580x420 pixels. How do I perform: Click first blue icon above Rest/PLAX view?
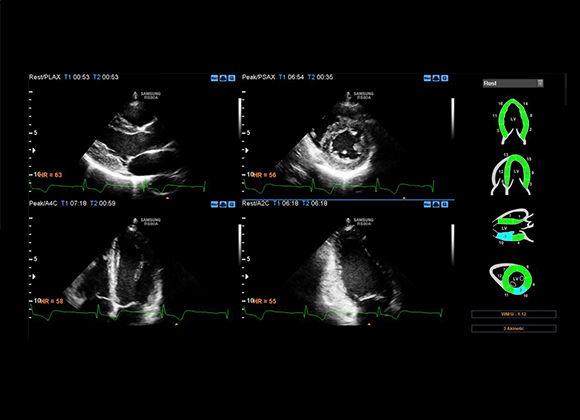pos(214,78)
